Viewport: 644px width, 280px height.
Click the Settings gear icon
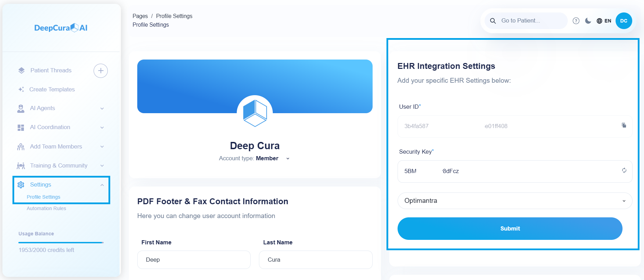[21, 185]
